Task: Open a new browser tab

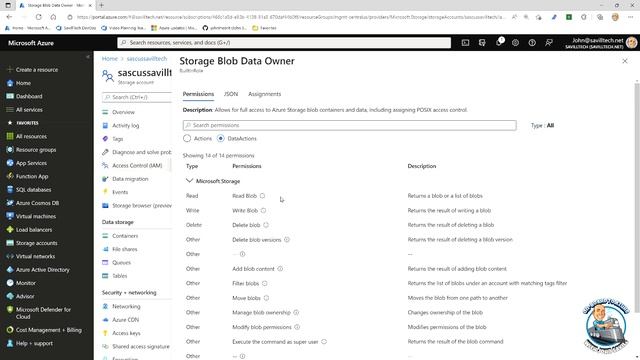Action: (101, 5)
